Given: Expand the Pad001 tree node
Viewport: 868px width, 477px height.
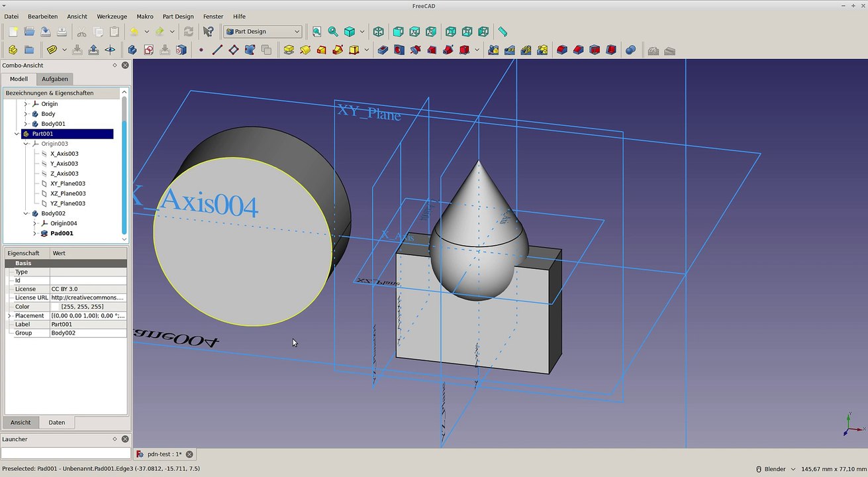Looking at the screenshot, I should (x=35, y=233).
